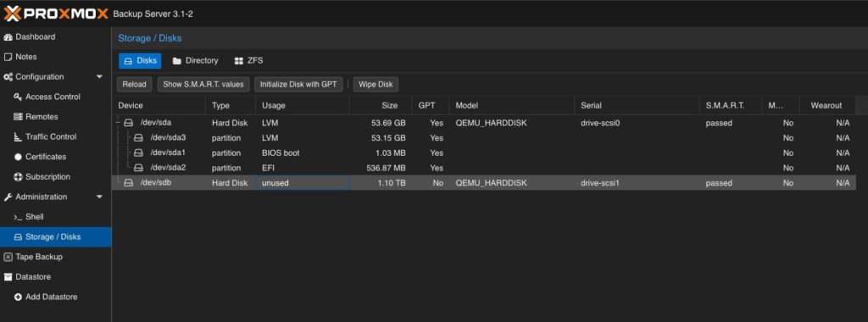The height and width of the screenshot is (322, 868).
Task: Open the Dashboard icon in sidebar
Action: [8, 37]
